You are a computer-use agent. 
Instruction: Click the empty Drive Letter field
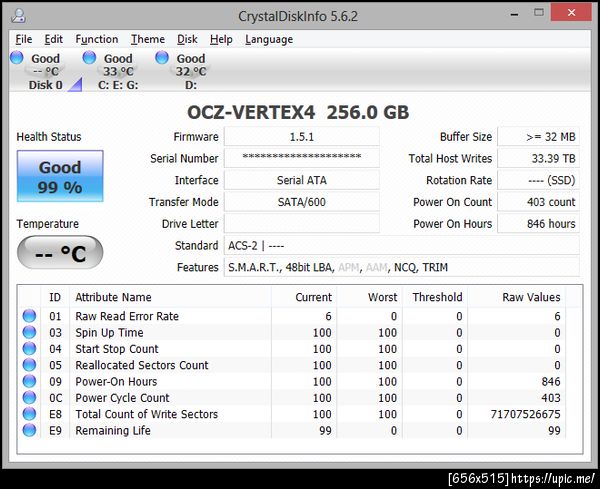pyautogui.click(x=302, y=224)
